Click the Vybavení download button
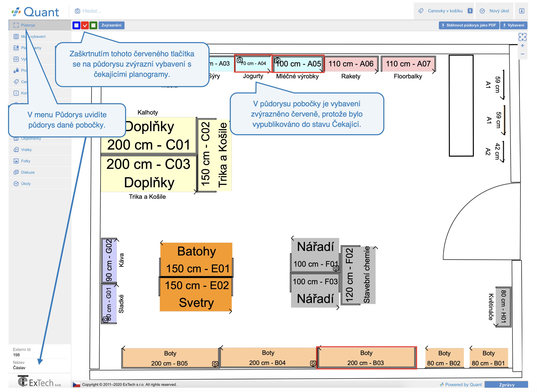This screenshot has height=392, width=537. [x=514, y=25]
